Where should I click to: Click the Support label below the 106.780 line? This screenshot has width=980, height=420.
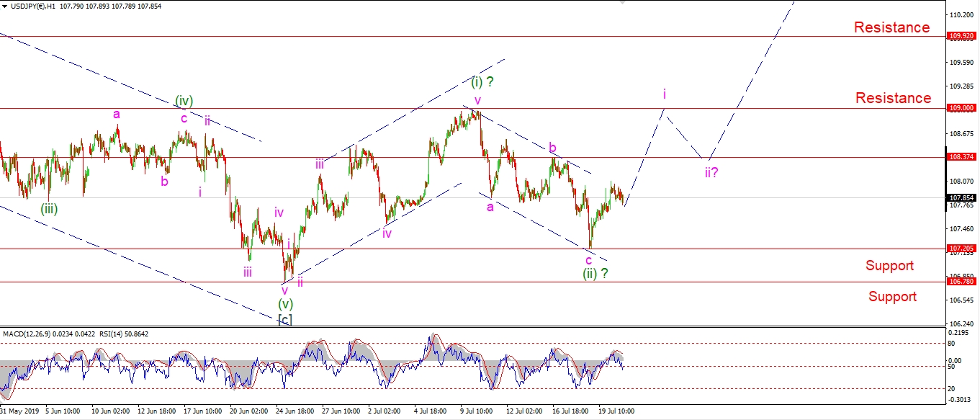tap(892, 297)
